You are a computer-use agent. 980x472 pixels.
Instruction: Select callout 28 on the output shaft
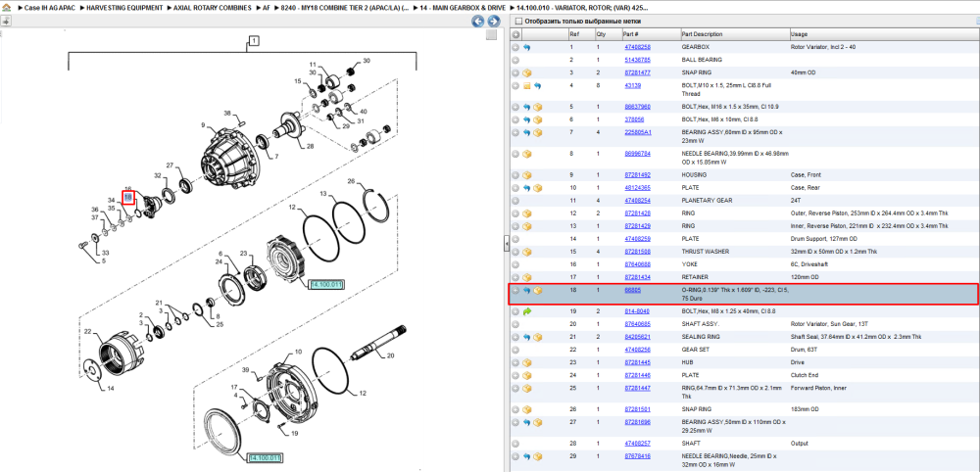click(x=310, y=146)
